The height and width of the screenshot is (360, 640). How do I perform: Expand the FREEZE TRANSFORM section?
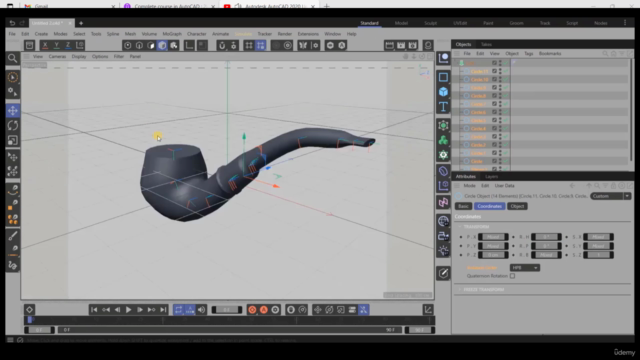coord(460,289)
